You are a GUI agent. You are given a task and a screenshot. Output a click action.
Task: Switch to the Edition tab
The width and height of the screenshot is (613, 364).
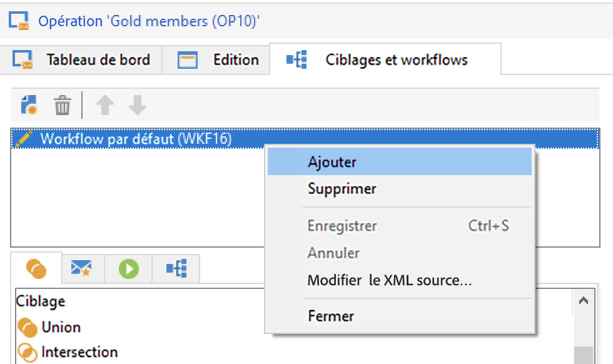click(x=216, y=60)
